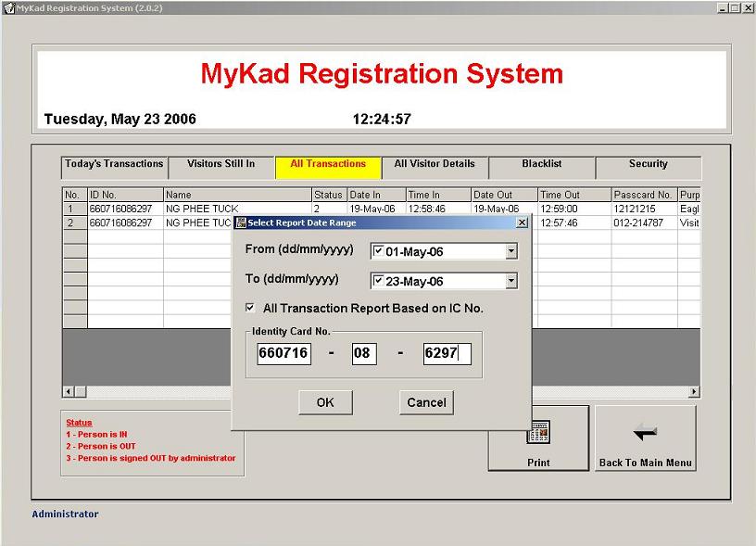Open the Security tab
This screenshot has width=756, height=546.
click(x=648, y=165)
